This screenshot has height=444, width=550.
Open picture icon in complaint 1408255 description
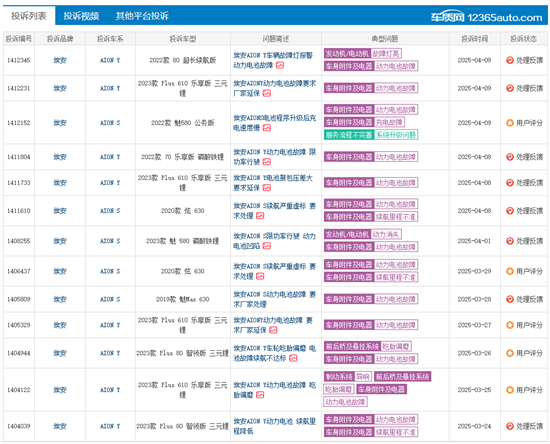pos(267,246)
